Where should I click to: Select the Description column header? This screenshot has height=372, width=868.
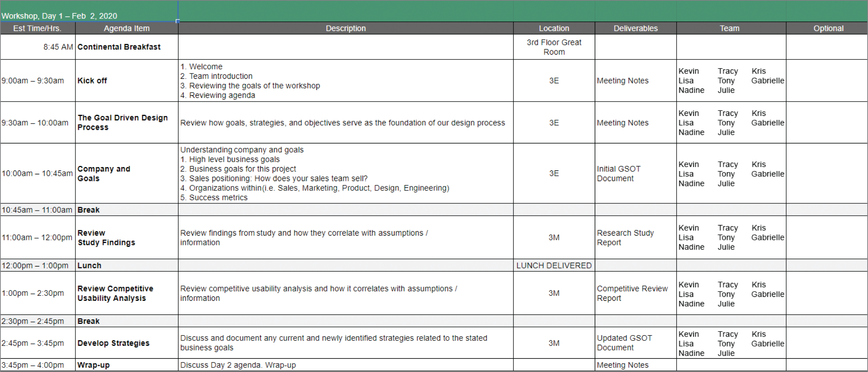(x=345, y=28)
